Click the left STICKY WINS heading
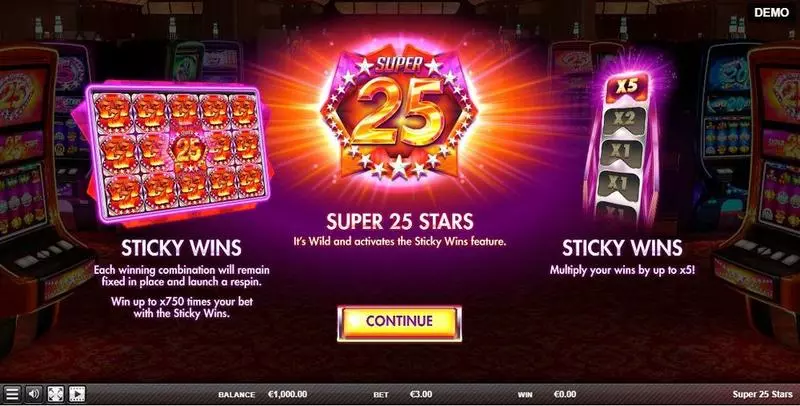The width and height of the screenshot is (800, 406). click(181, 248)
